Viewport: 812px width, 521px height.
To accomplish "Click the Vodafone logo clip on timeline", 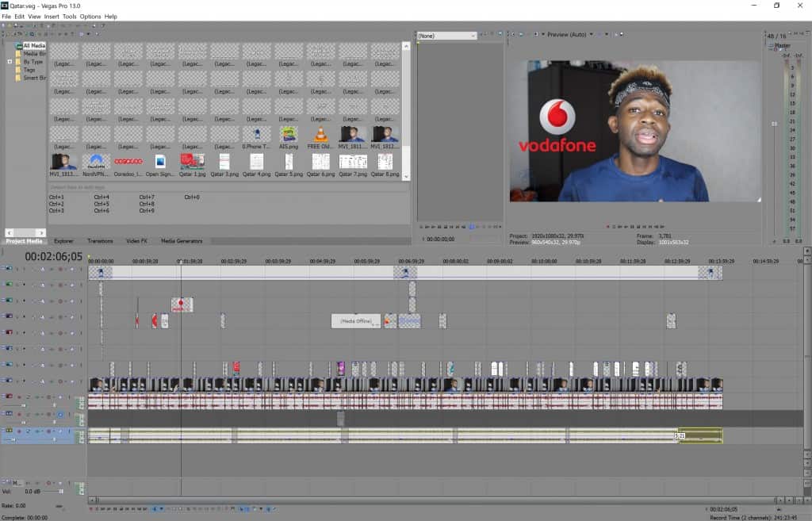I will click(x=182, y=305).
